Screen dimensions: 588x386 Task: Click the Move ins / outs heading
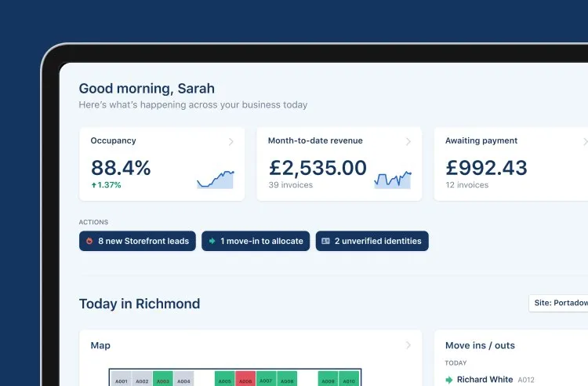point(480,345)
